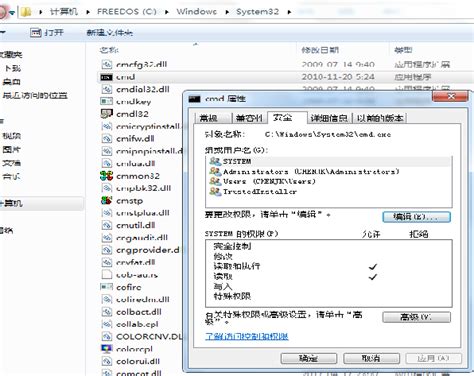The height and width of the screenshot is (376, 474).
Task: Open 视频 library in navigation pane
Action: point(11,136)
